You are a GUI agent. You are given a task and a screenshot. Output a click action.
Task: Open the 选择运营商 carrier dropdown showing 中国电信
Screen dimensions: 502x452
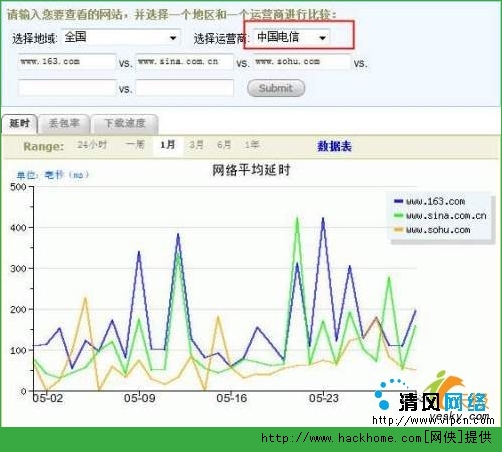(x=291, y=37)
